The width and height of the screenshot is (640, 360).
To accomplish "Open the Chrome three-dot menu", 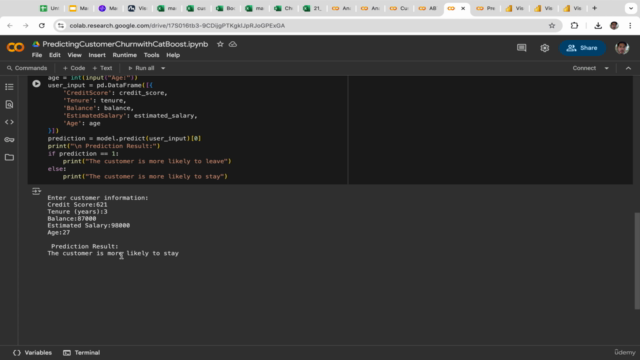I will [630, 25].
